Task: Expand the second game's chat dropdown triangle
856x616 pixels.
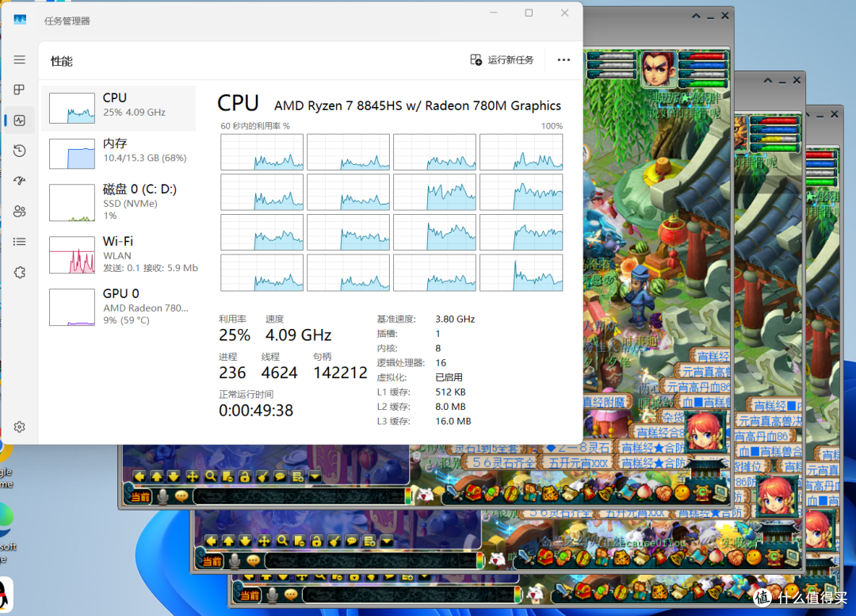Action: (x=387, y=541)
